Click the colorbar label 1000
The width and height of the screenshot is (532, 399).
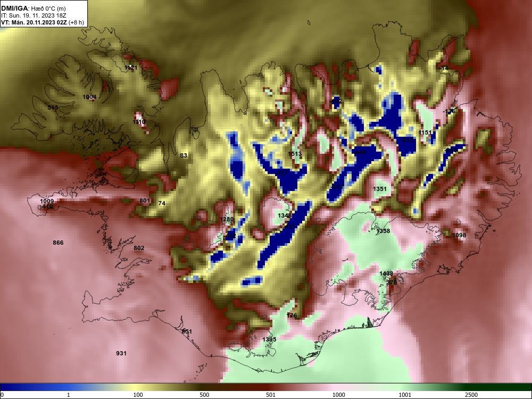coord(338,395)
